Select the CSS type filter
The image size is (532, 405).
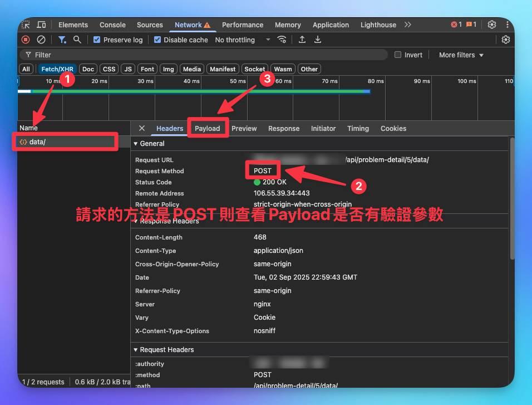[109, 69]
